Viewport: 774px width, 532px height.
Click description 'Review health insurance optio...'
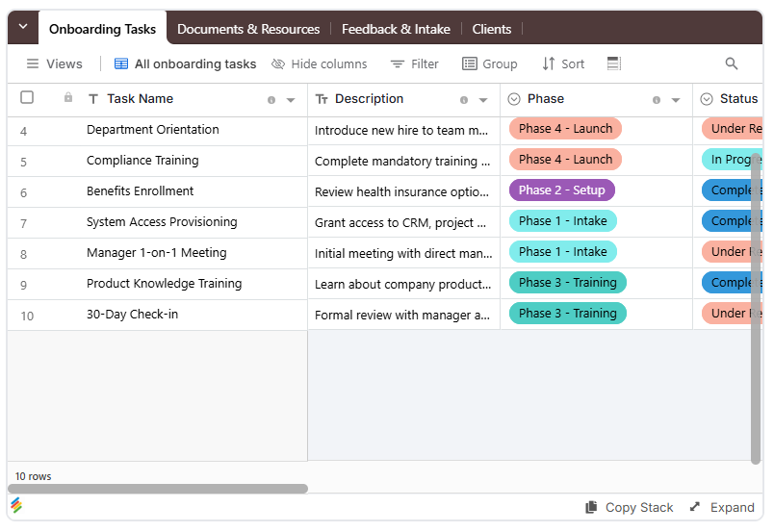401,192
